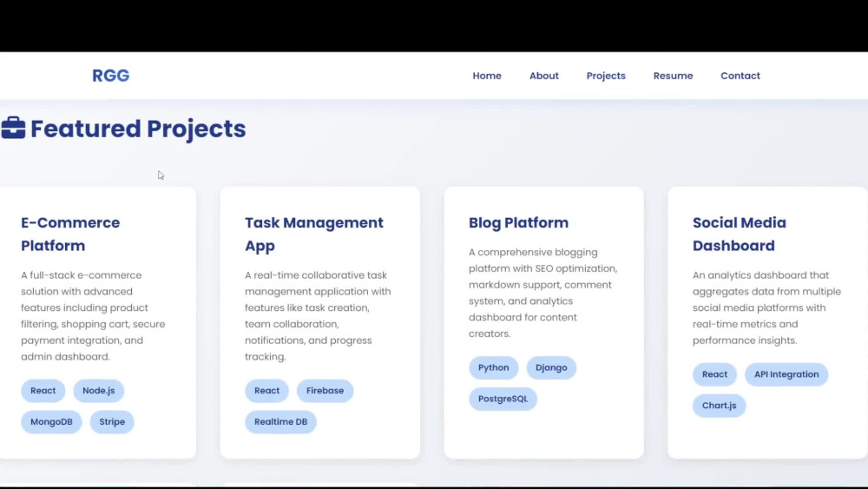
Task: Select the Stripe tag
Action: [112, 421]
